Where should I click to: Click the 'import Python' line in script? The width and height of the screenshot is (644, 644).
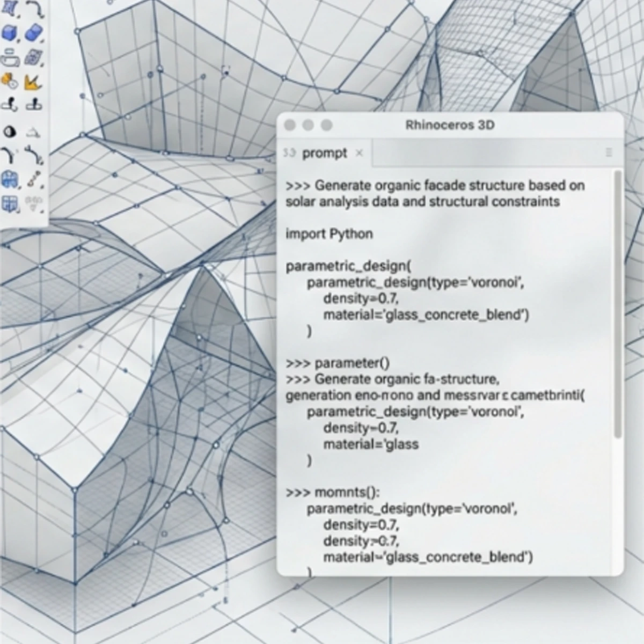pyautogui.click(x=329, y=234)
